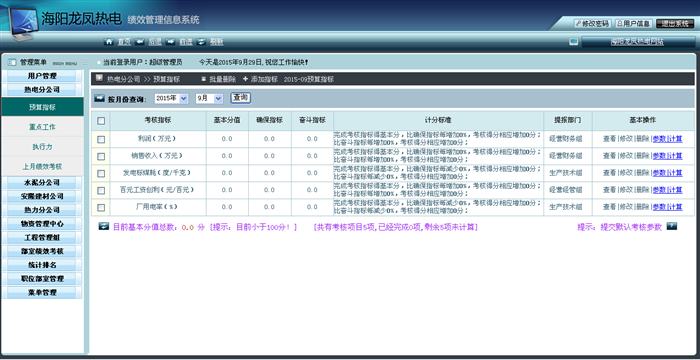Select the 预算指标 submenu item
The image size is (700, 360).
pyautogui.click(x=42, y=107)
